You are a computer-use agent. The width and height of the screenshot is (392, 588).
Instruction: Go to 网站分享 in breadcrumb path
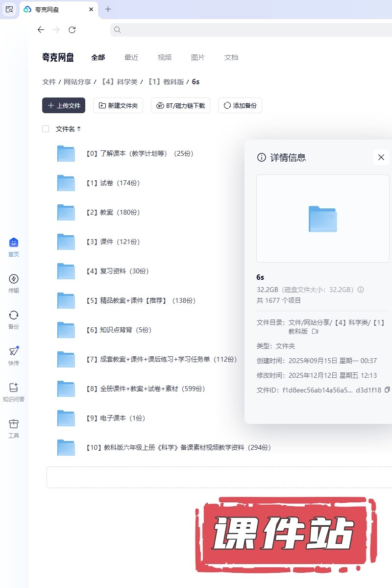pos(77,82)
